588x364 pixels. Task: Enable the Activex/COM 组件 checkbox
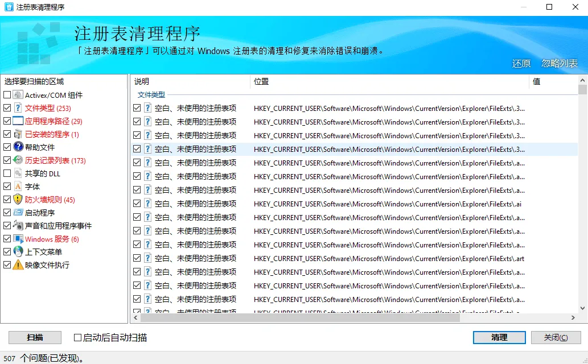click(7, 95)
